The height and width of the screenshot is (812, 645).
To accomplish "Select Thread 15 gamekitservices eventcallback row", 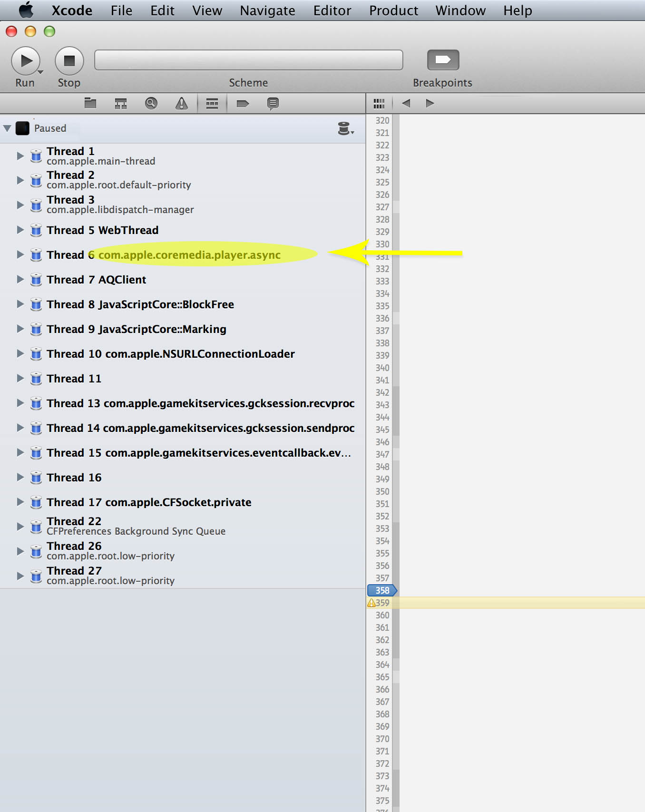I will [x=183, y=452].
